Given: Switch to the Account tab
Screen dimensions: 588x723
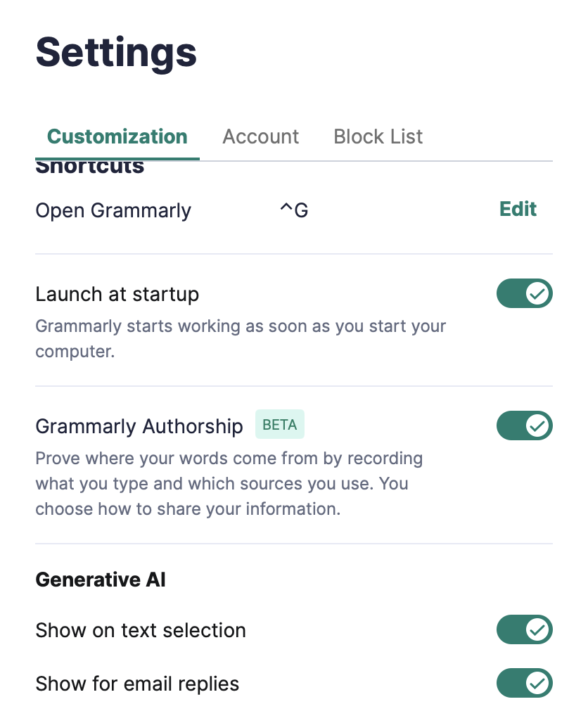Looking at the screenshot, I should tap(260, 136).
